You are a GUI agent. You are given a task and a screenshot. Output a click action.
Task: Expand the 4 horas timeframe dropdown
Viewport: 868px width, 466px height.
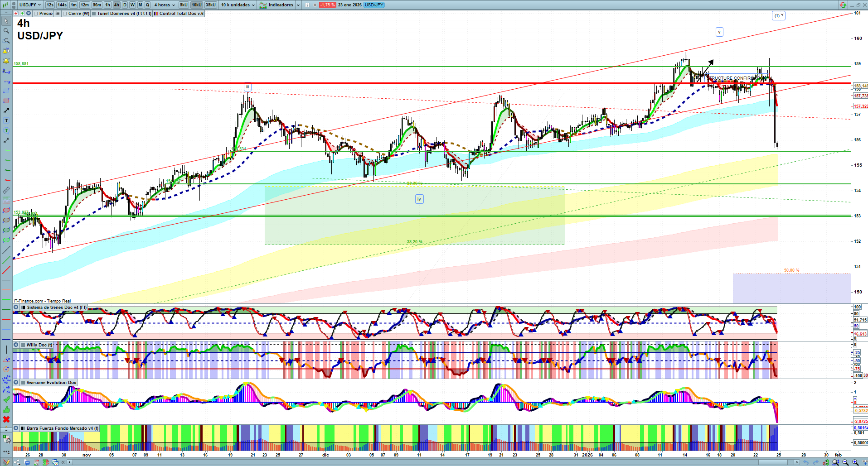click(165, 5)
